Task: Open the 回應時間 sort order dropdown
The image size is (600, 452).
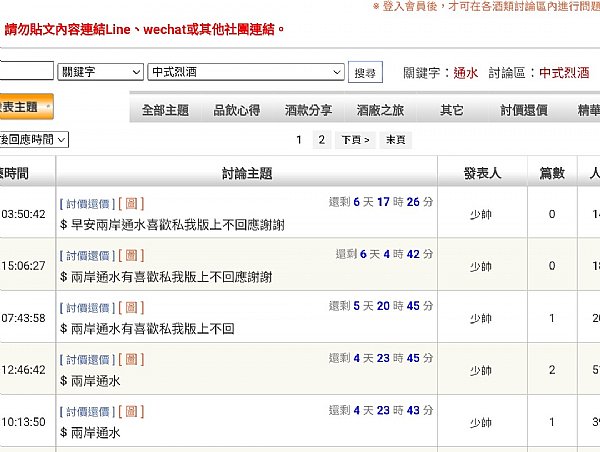Action: coord(34,140)
